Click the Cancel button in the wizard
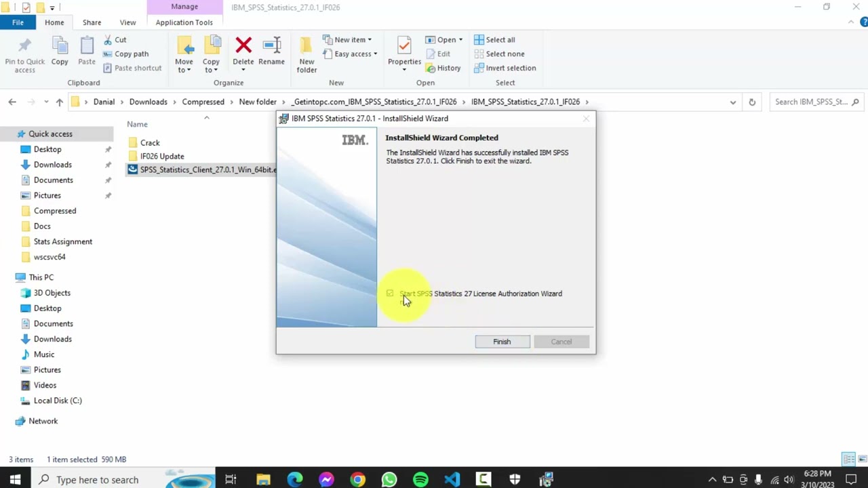This screenshot has height=488, width=868. point(561,342)
